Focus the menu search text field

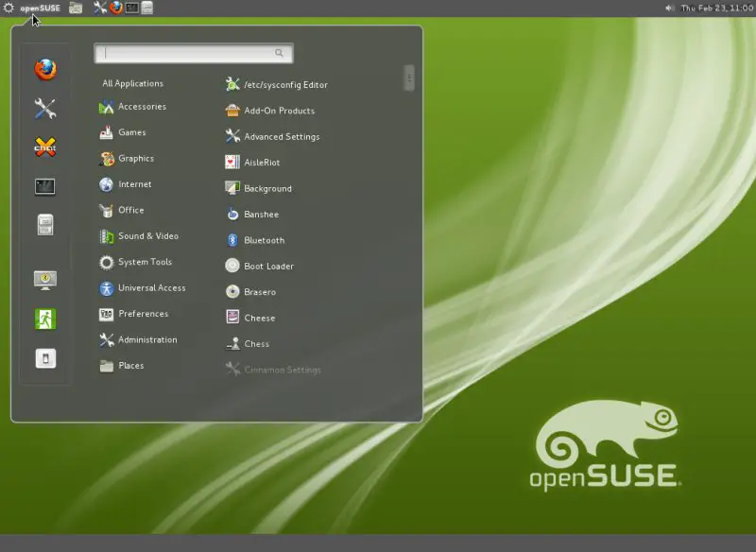pos(194,53)
